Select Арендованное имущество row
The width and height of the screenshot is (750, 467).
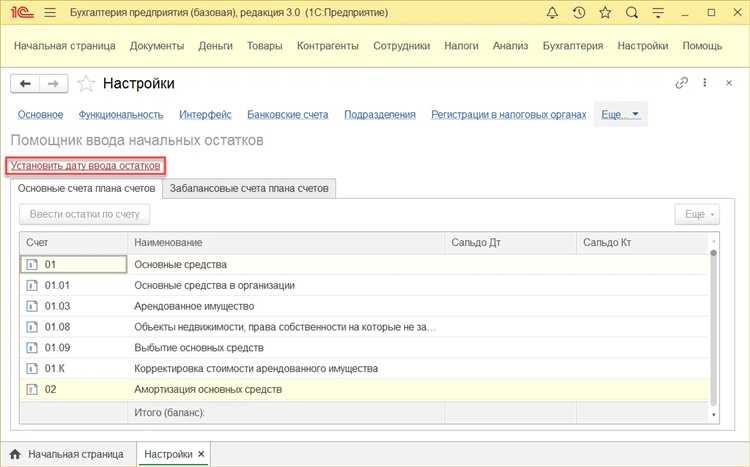(364, 306)
